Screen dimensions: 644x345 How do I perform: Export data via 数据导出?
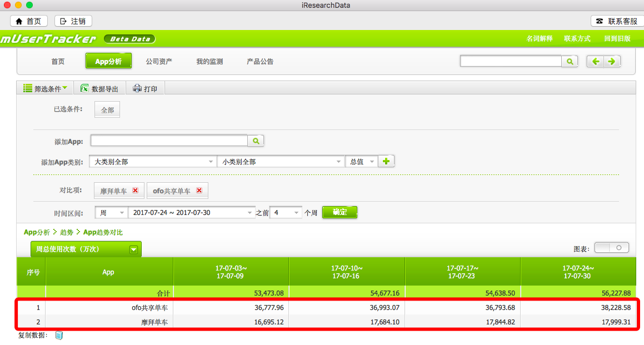tap(99, 88)
